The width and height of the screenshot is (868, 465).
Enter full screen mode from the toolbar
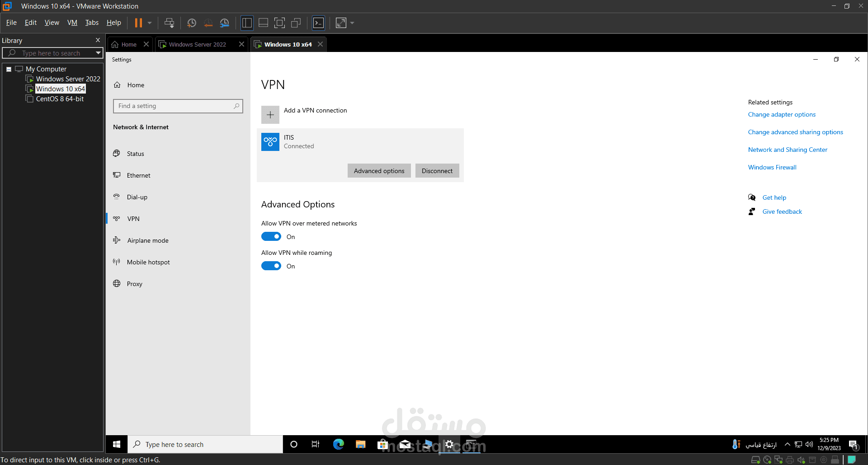(280, 23)
